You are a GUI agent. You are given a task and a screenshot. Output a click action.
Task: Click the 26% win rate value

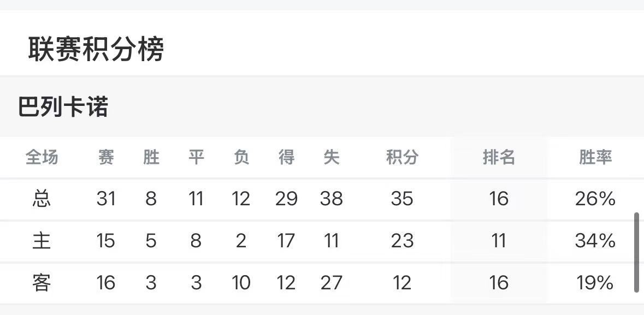point(595,199)
